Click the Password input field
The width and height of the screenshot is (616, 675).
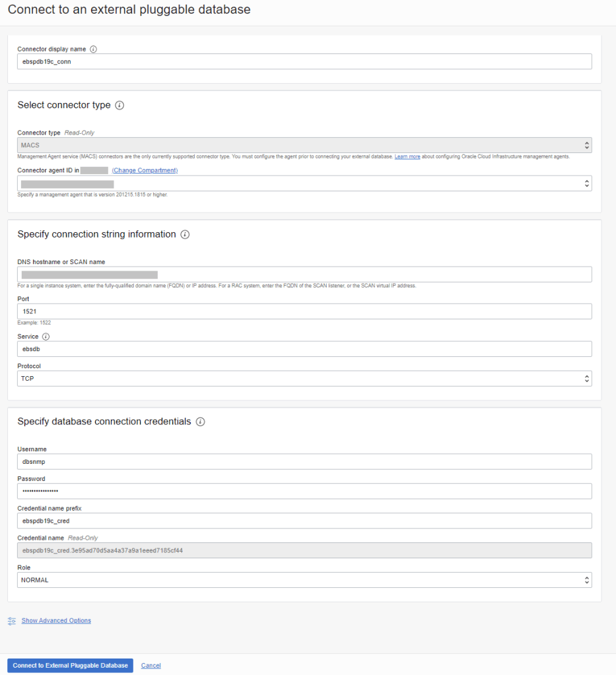tap(304, 492)
